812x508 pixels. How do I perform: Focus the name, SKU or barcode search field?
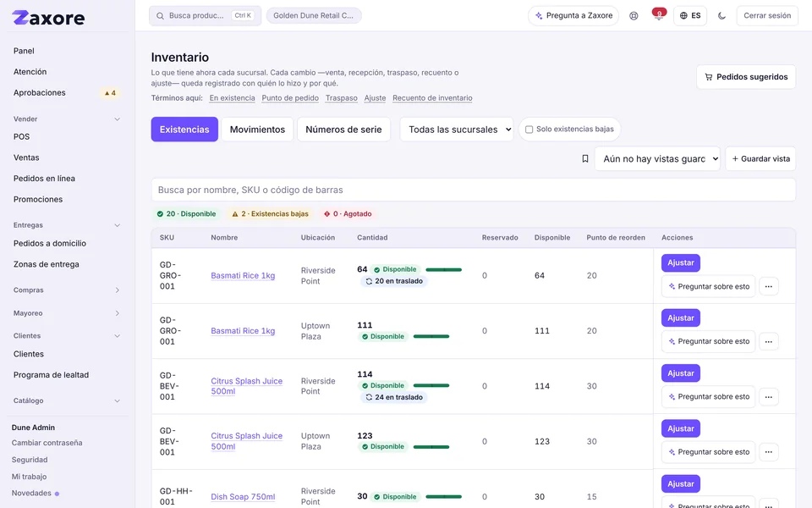[474, 190]
